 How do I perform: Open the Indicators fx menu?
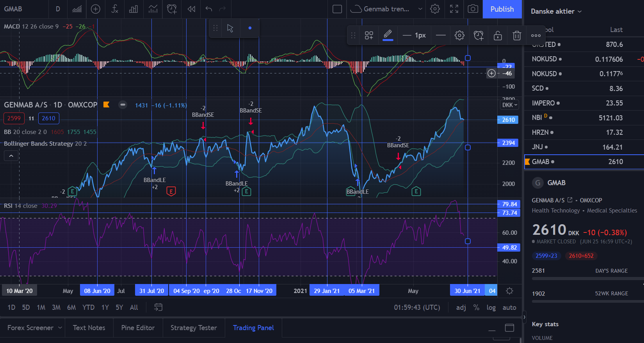click(115, 9)
